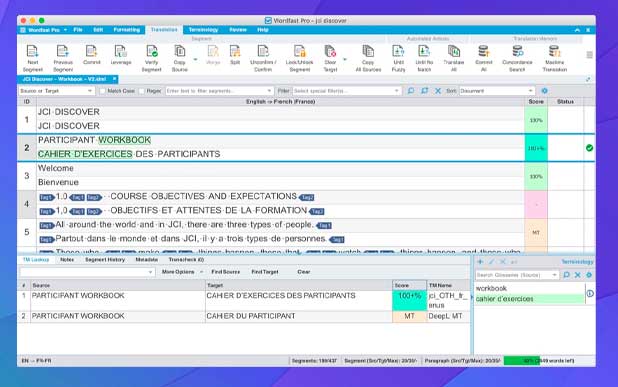Translate Until No Match
This screenshot has height=387, width=618.
click(424, 58)
